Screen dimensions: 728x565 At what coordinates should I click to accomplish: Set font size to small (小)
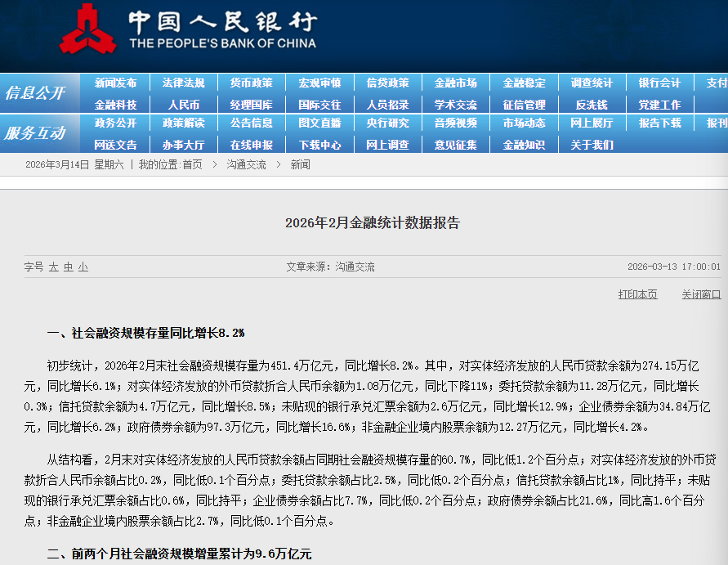[x=83, y=267]
